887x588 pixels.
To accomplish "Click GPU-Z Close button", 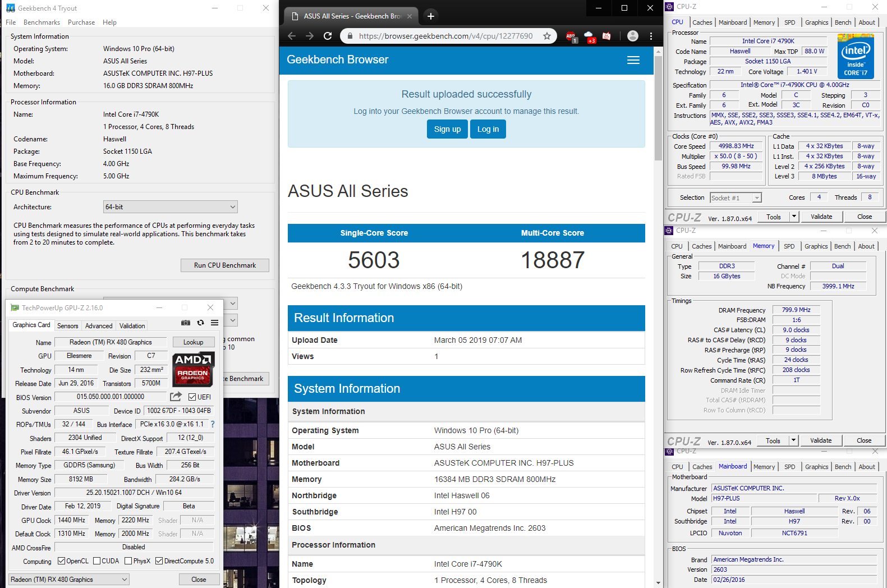I will point(199,580).
